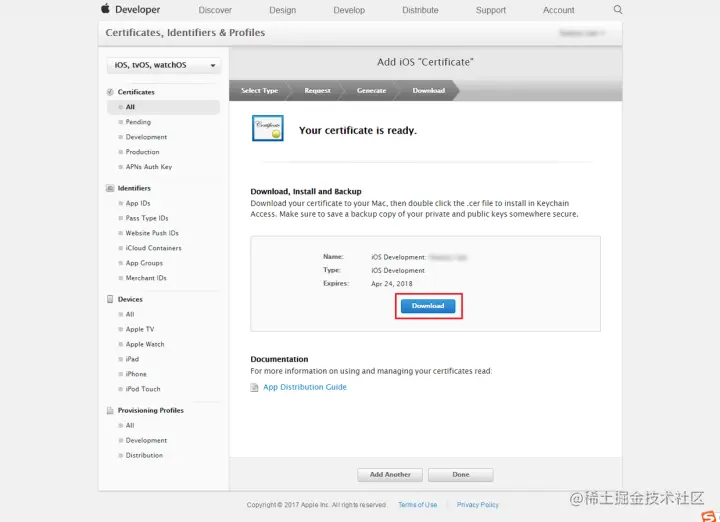Click the certificate ready icon
The width and height of the screenshot is (720, 522).
(268, 128)
